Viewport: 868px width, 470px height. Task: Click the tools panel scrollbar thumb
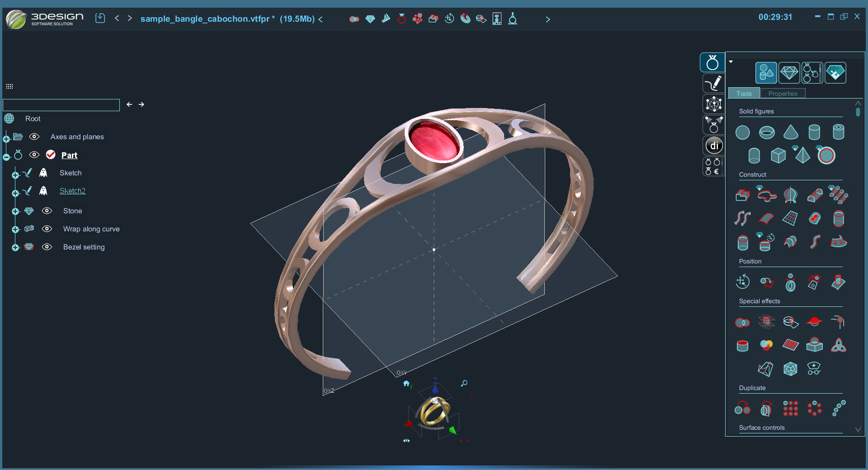pyautogui.click(x=858, y=112)
